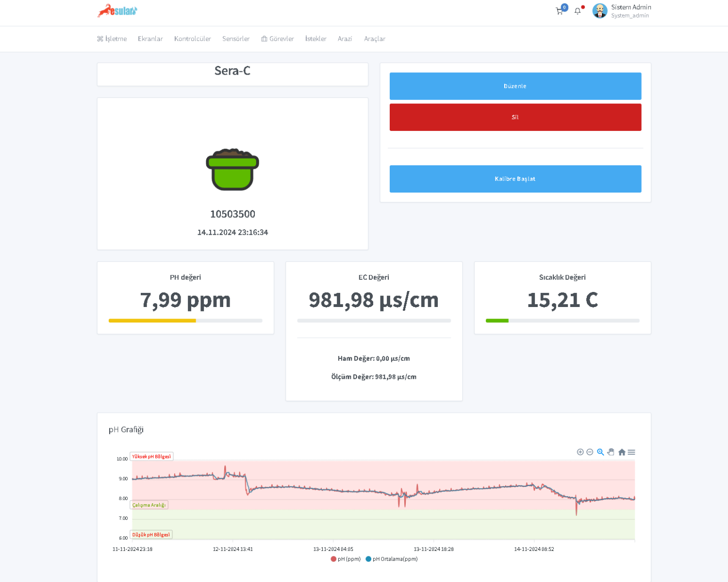Click the green plant pot image
The image size is (728, 582).
[x=232, y=169]
